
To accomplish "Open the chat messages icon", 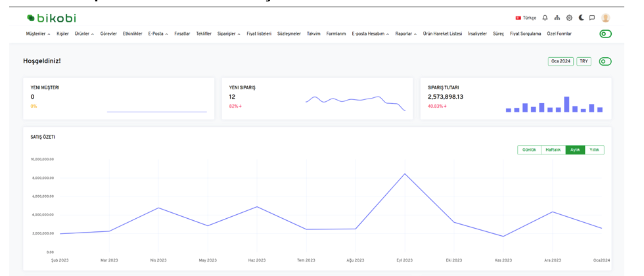I will coord(592,18).
